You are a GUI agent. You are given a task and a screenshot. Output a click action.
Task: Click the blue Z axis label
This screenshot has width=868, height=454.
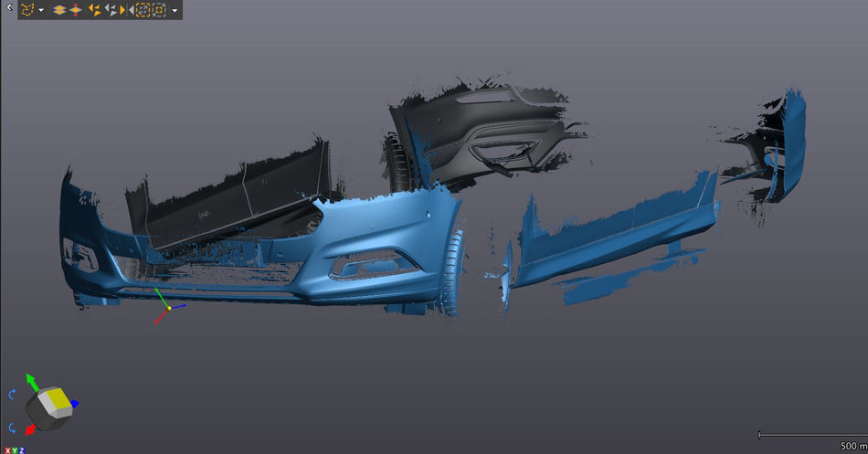(x=22, y=450)
